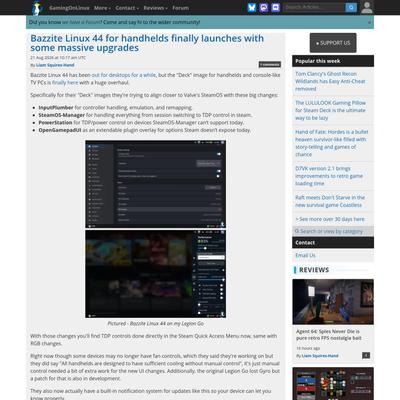Screen dimensions: 400x400
Task: Open the Agent 64 review thumbnail
Action: click(333, 302)
